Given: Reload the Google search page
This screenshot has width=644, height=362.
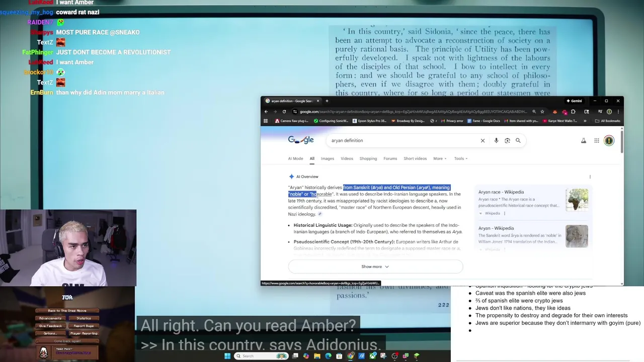Looking at the screenshot, I should [x=284, y=112].
